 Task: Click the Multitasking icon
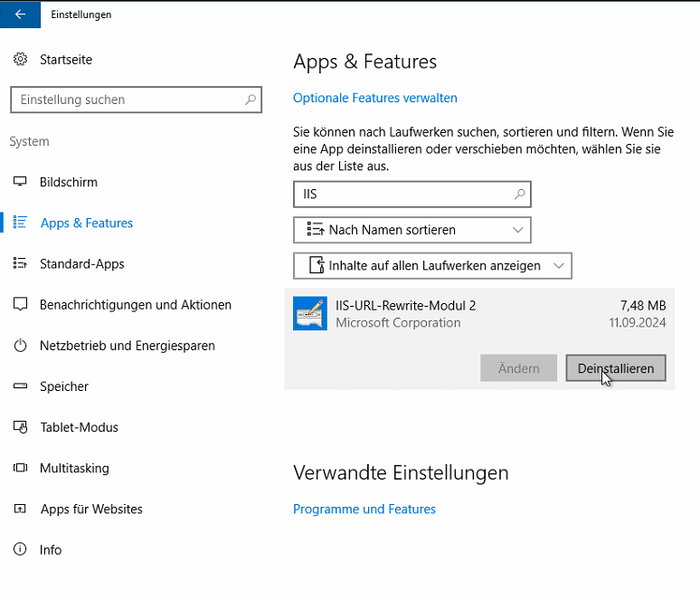(x=20, y=468)
